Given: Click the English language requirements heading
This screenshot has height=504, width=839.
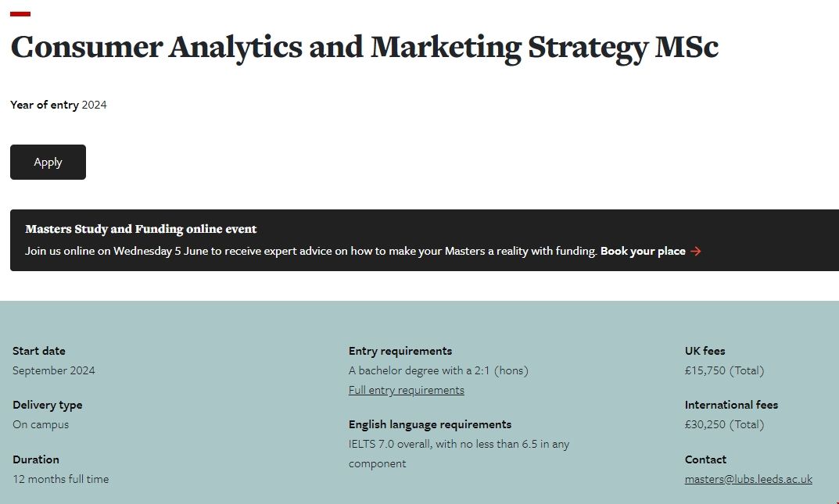Looking at the screenshot, I should point(430,424).
